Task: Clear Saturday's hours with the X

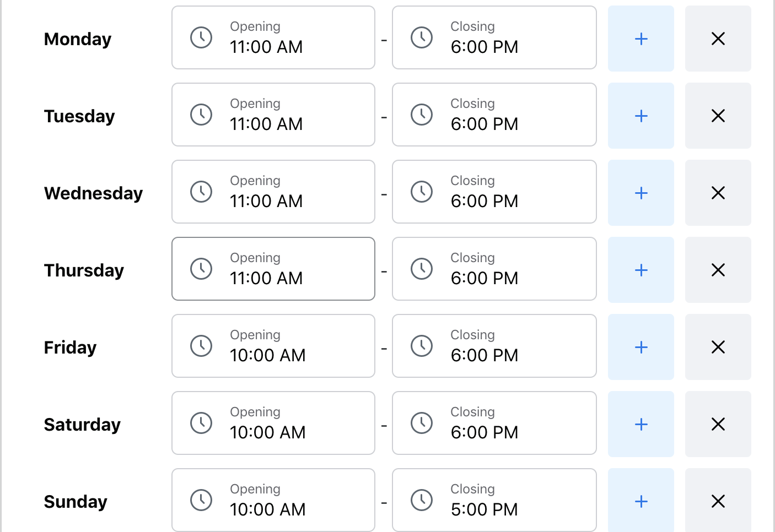Action: (718, 424)
